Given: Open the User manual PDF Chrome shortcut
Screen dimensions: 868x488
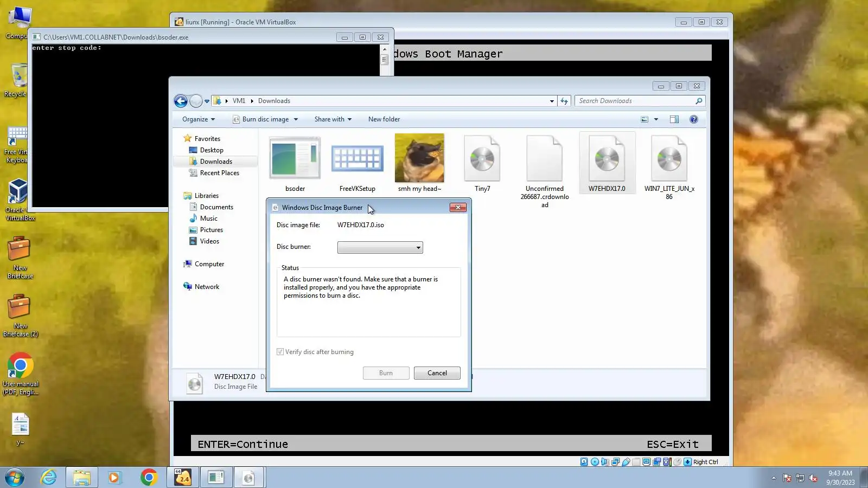Looking at the screenshot, I should click(x=20, y=374).
